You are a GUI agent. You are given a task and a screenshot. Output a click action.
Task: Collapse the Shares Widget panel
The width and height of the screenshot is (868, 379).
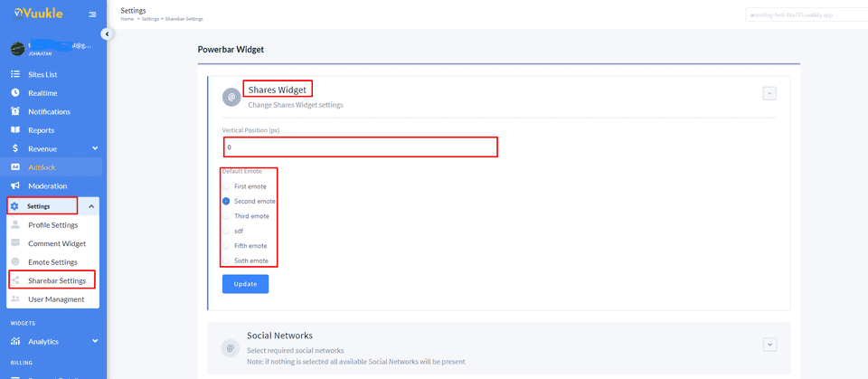tap(769, 94)
